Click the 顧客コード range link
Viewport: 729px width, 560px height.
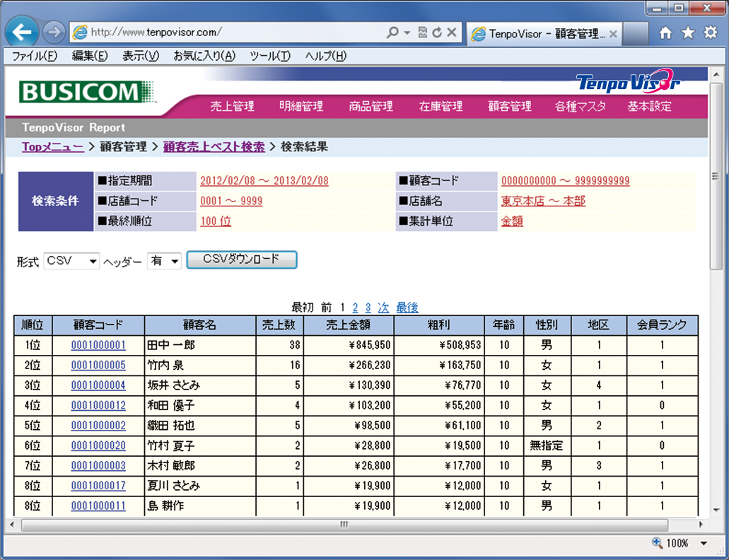pos(566,181)
